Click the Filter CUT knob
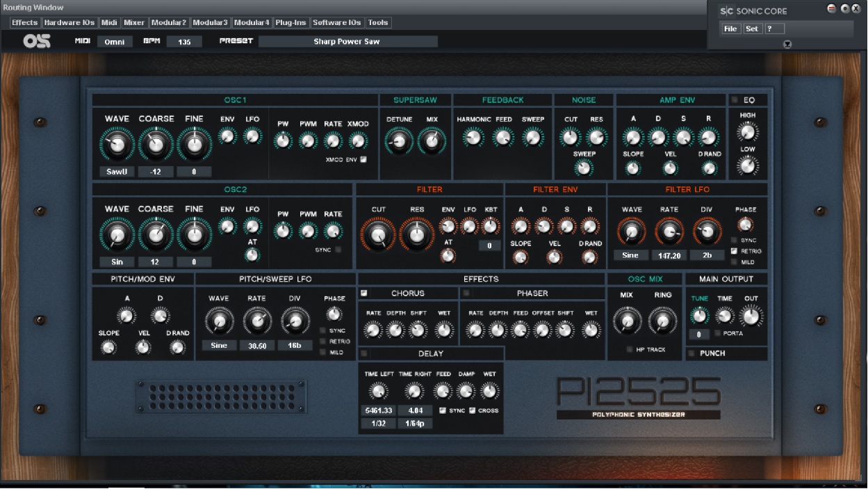The height and width of the screenshot is (489, 868). (378, 235)
